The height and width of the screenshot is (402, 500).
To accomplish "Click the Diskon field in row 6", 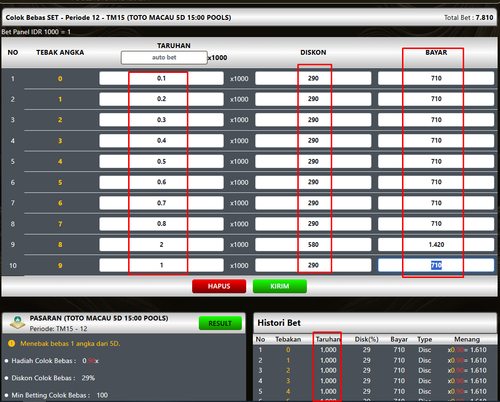I will (x=313, y=182).
